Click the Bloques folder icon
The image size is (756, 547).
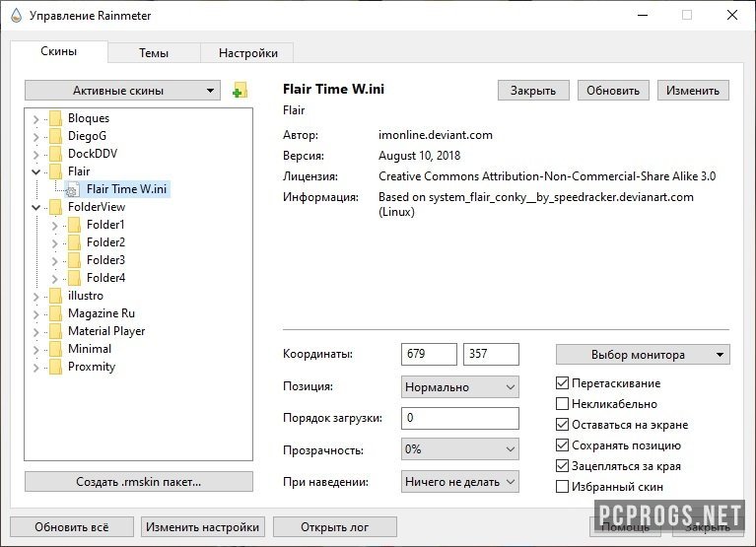tap(56, 118)
